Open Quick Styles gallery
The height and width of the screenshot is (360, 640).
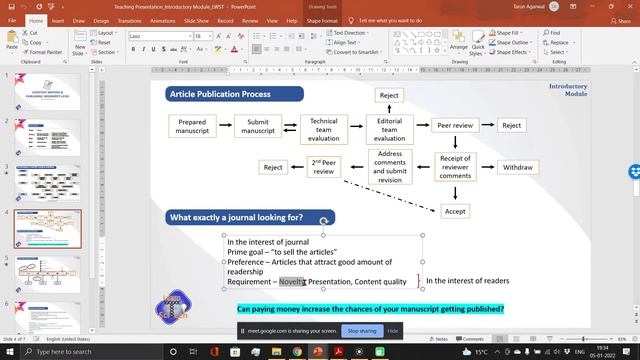[x=477, y=43]
